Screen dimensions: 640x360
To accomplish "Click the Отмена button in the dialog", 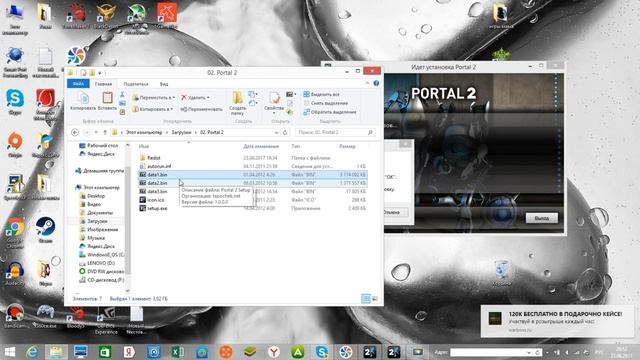I will (x=391, y=212).
